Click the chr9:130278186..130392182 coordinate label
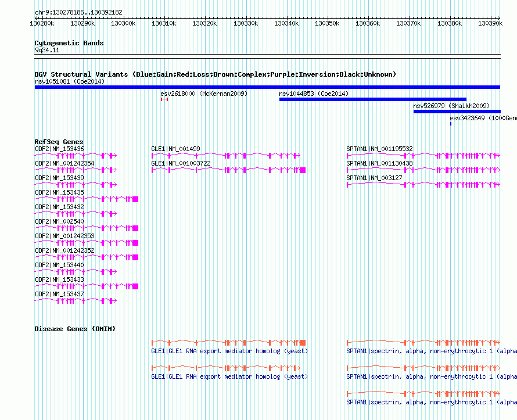The width and height of the screenshot is (517, 420). [x=79, y=12]
